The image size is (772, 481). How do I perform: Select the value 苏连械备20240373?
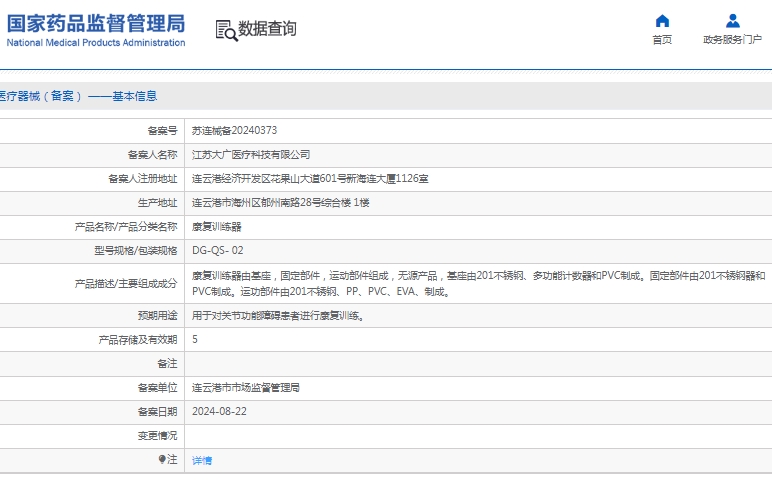tap(234, 130)
